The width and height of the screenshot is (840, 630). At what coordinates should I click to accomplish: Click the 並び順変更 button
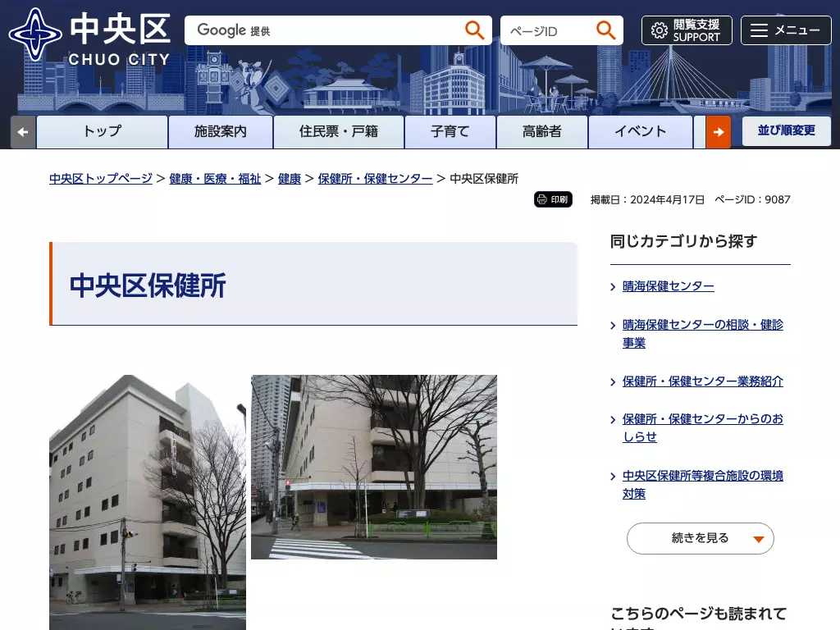pos(787,130)
